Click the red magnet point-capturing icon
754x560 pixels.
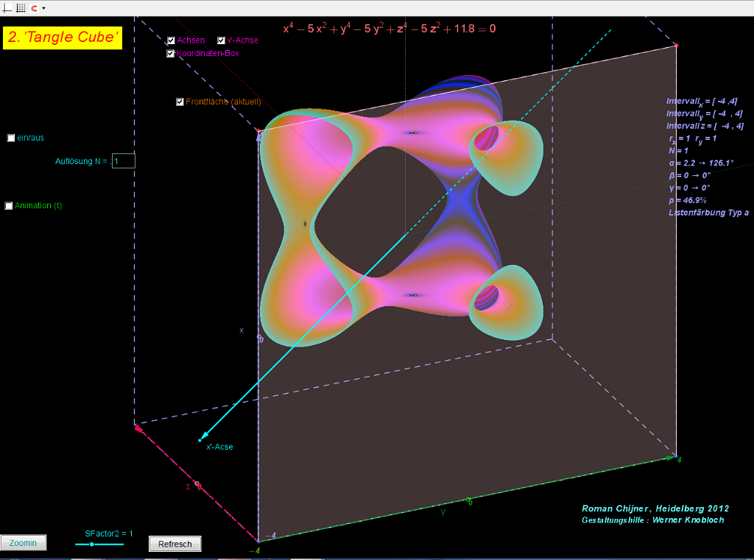coord(34,8)
